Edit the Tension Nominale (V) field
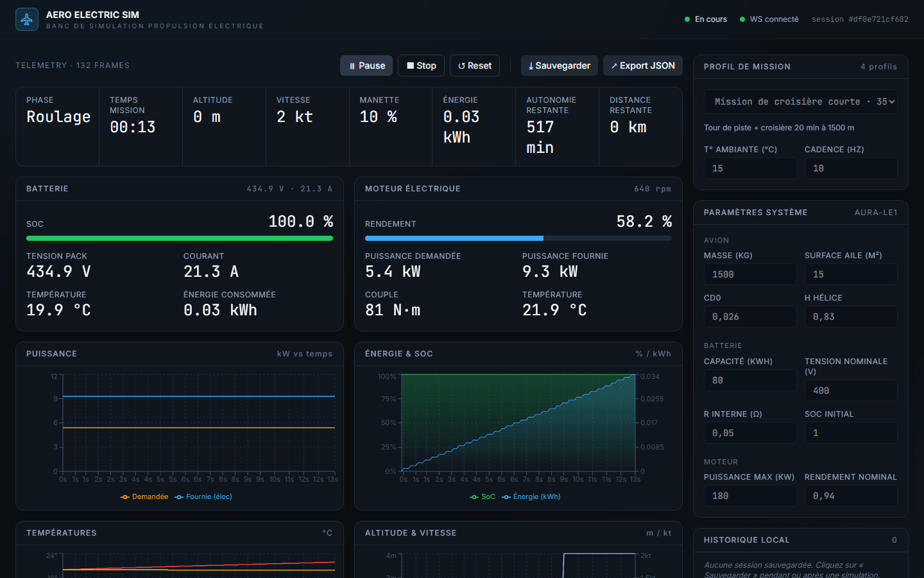Image resolution: width=924 pixels, height=578 pixels. click(851, 390)
